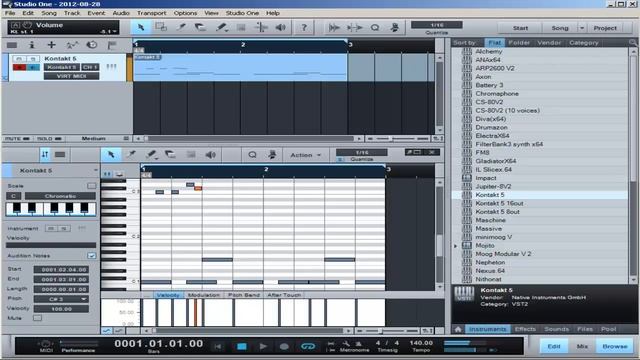
Task: Click the editor Q quantize icon
Action: pyautogui.click(x=252, y=154)
